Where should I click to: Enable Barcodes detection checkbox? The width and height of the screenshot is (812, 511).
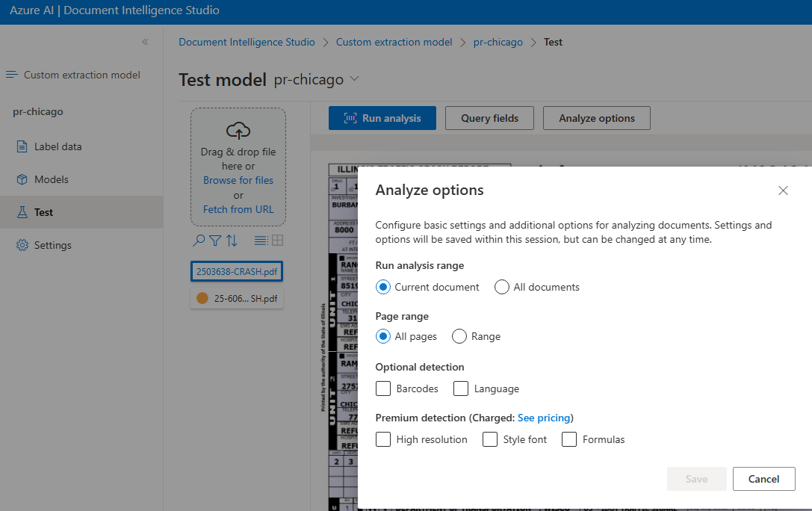click(383, 388)
